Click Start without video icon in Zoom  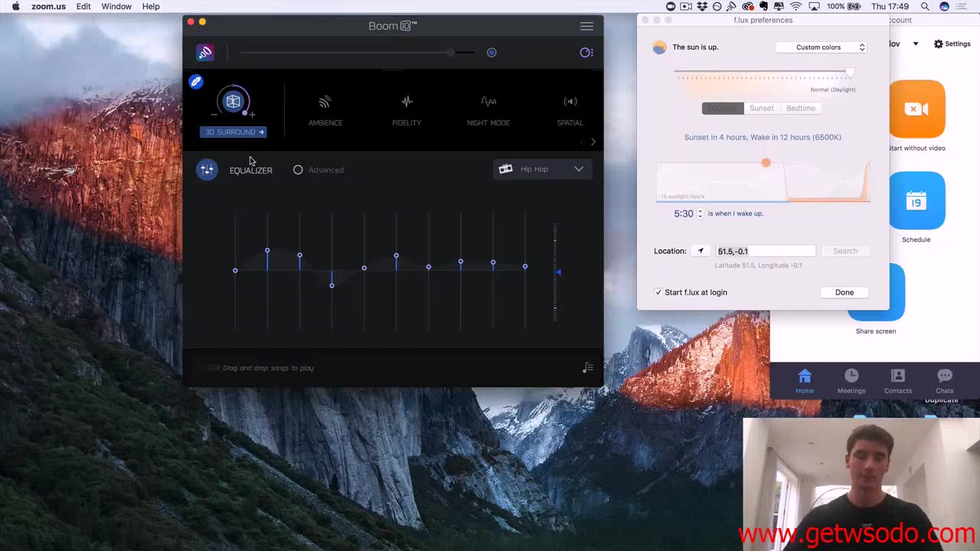pos(916,109)
